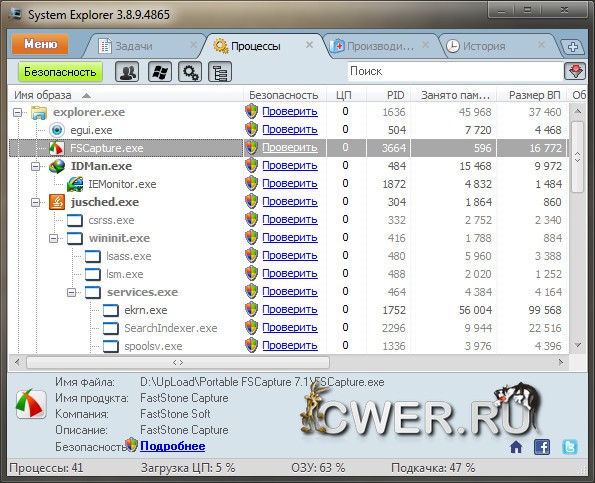
Task: Select the Процессы tab
Action: [255, 46]
